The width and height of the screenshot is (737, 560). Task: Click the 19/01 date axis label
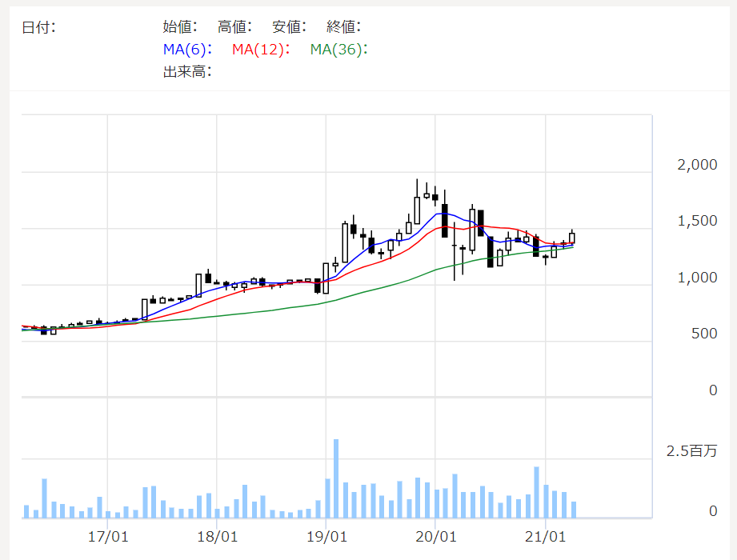pyautogui.click(x=326, y=537)
